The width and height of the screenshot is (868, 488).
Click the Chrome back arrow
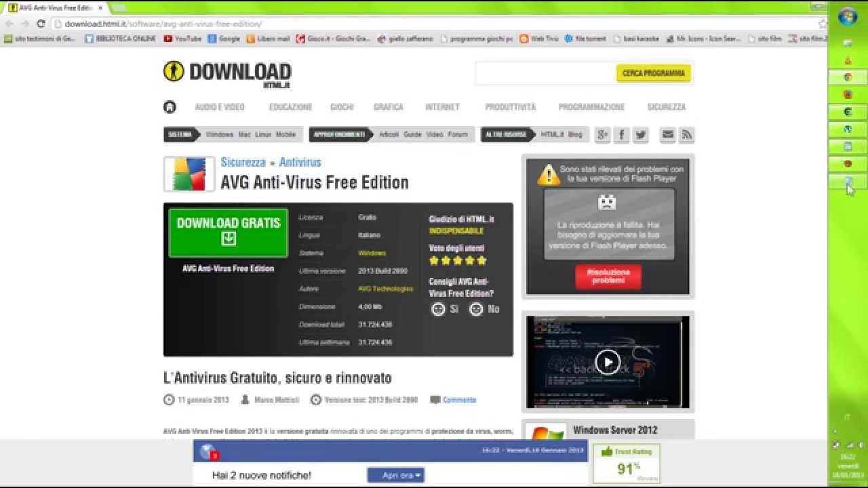(9, 23)
